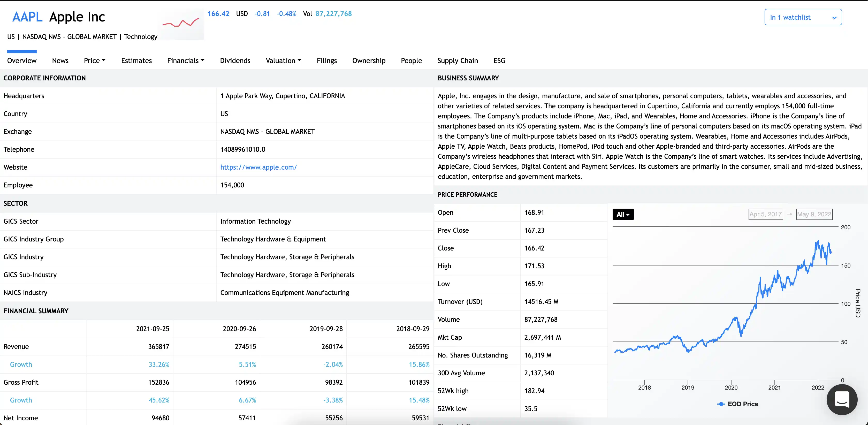This screenshot has height=425, width=868.
Task: Click the Growth percentage for 2021 Revenue
Action: [159, 364]
